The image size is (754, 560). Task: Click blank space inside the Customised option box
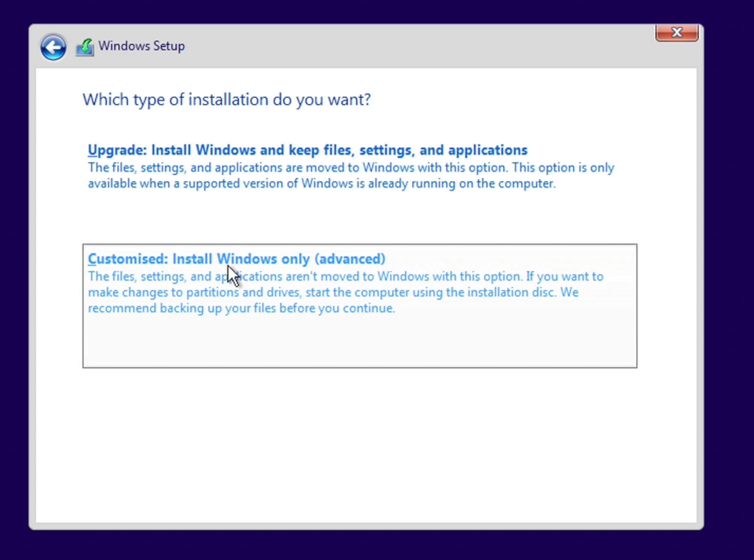[x=360, y=343]
